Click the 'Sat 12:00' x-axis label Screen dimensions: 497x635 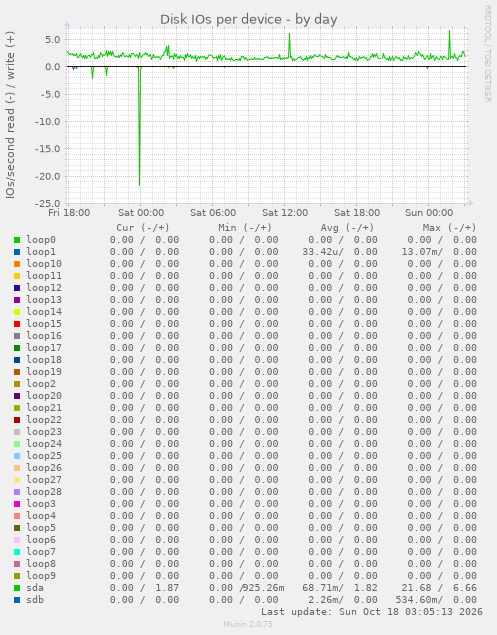pyautogui.click(x=285, y=213)
